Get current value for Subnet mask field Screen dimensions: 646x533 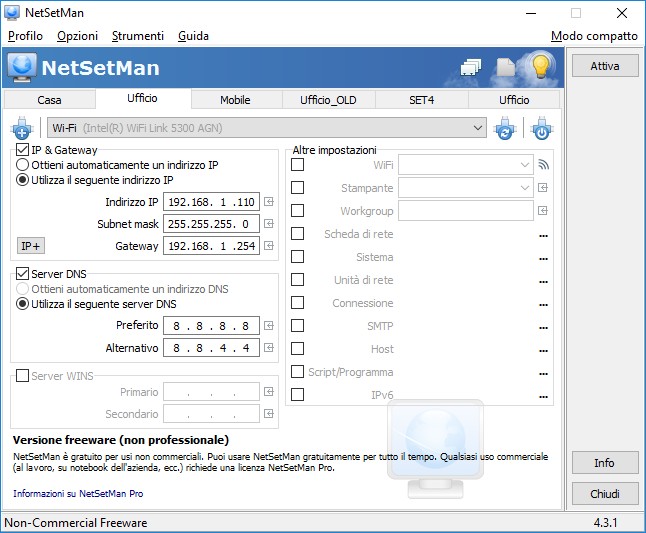[269, 224]
